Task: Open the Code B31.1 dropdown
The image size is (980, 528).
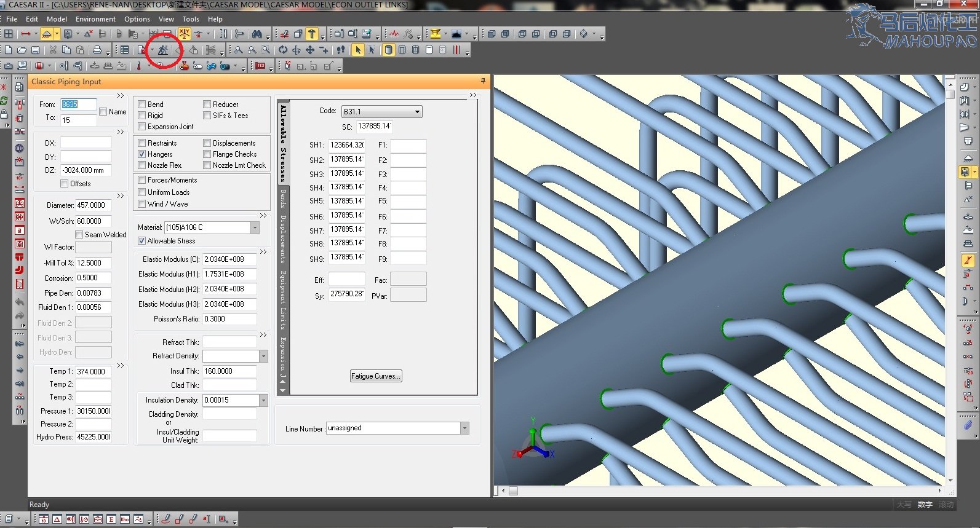Action: pyautogui.click(x=417, y=112)
